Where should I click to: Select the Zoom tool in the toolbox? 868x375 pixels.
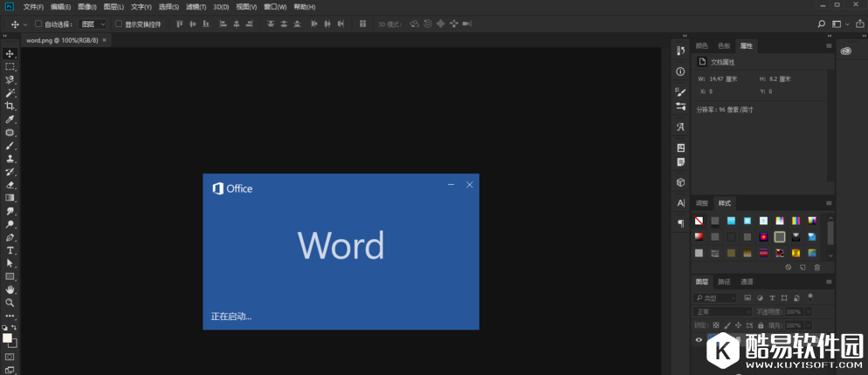[10, 303]
